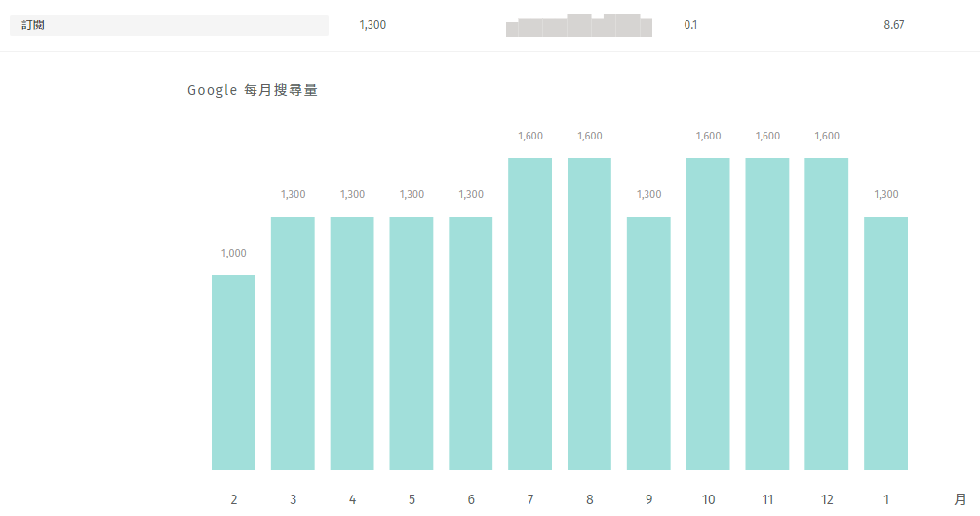Image resolution: width=980 pixels, height=516 pixels.
Task: Select the bar for month 11
Action: 767,314
